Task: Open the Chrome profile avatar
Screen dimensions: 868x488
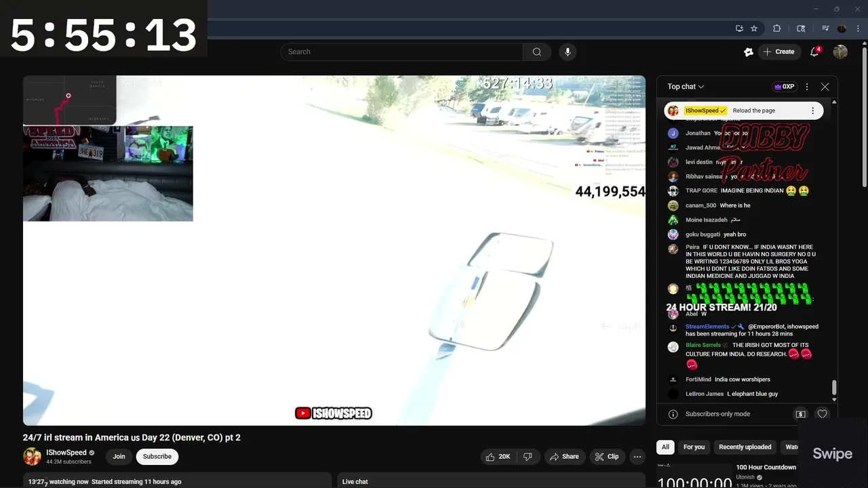Action: pyautogui.click(x=842, y=28)
